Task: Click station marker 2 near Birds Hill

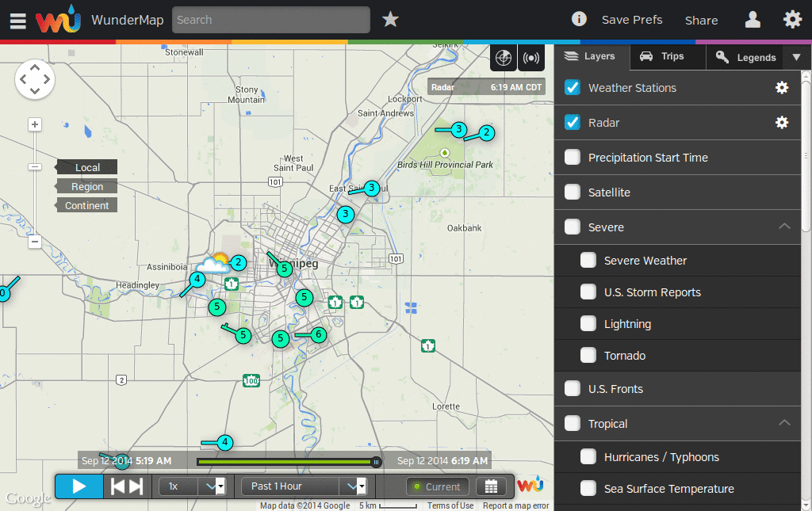Action: point(486,133)
